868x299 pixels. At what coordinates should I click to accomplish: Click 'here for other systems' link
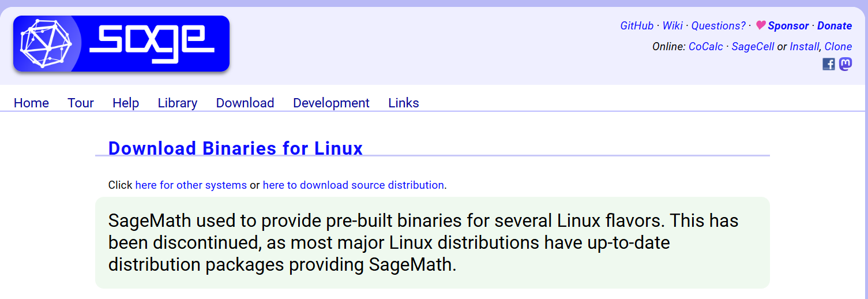tap(191, 185)
